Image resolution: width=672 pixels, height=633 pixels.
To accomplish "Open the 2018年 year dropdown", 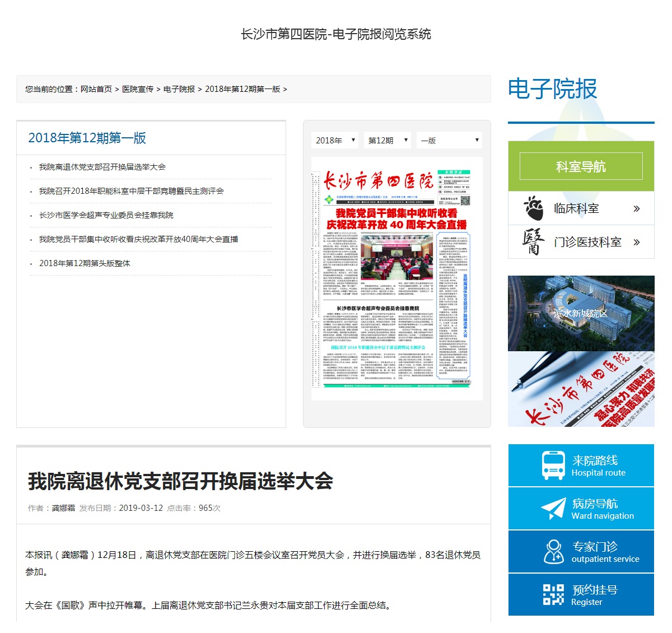I will pyautogui.click(x=335, y=140).
